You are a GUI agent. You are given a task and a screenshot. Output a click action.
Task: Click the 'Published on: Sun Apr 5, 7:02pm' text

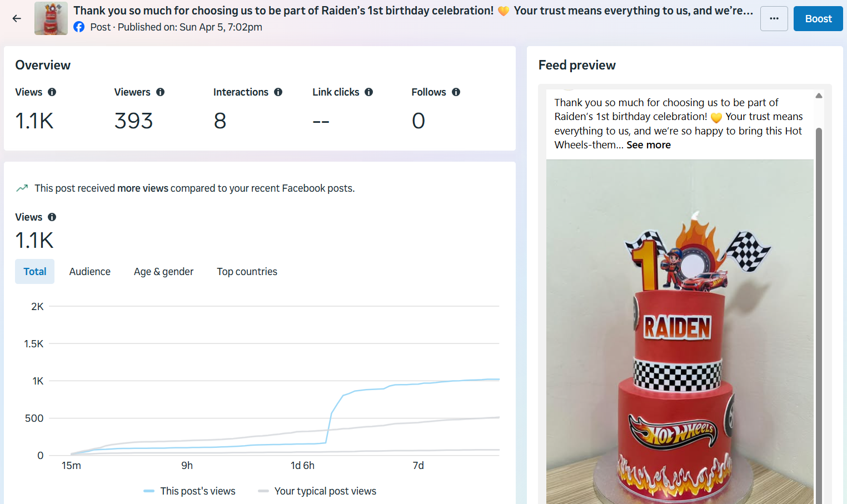coord(190,27)
